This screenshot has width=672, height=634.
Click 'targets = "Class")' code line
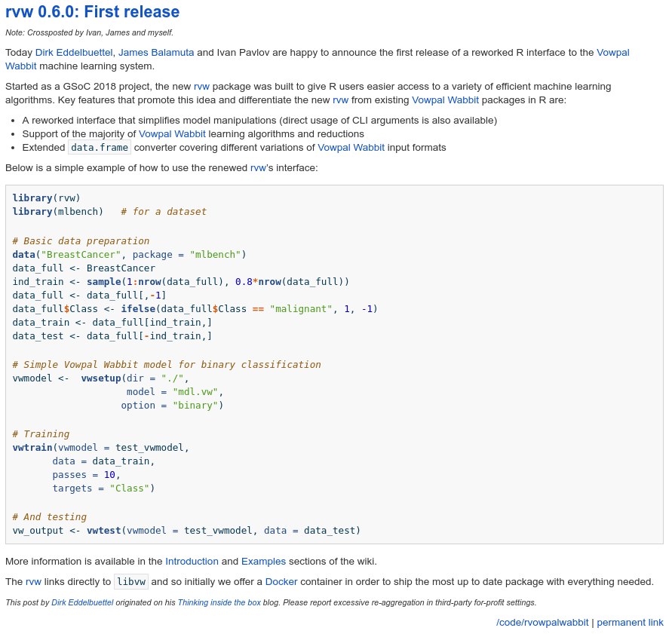pyautogui.click(x=104, y=489)
